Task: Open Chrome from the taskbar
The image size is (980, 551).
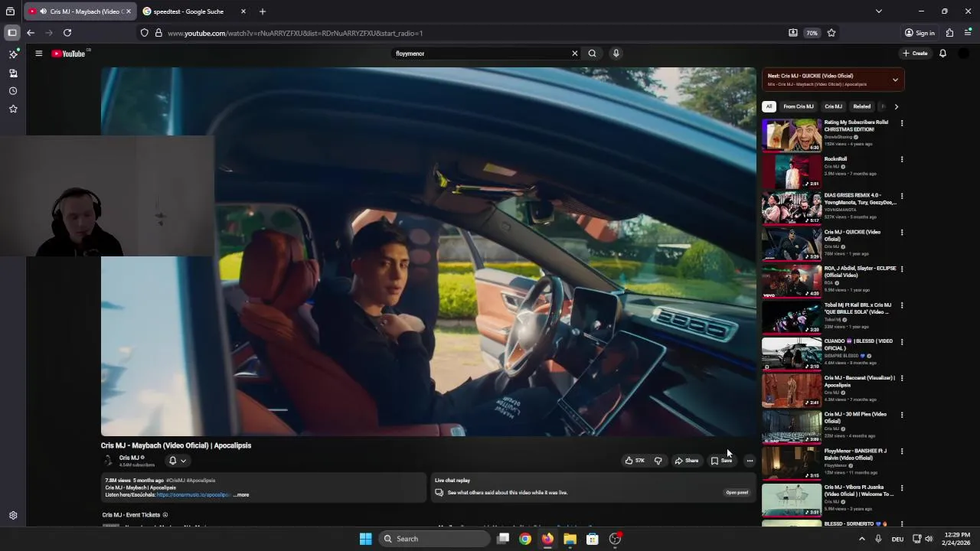Action: (525, 539)
